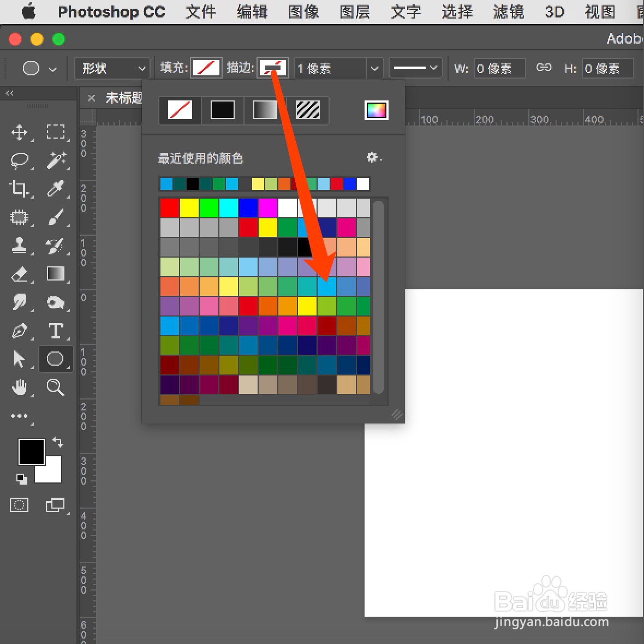Open the 选择 menu
This screenshot has height=644, width=644.
click(x=457, y=12)
